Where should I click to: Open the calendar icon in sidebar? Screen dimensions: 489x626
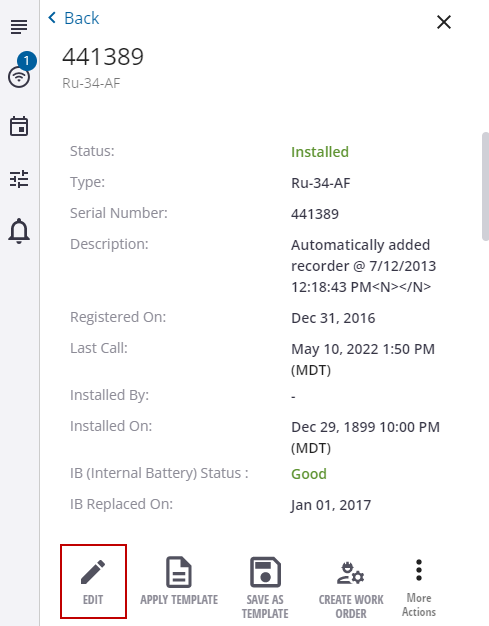pyautogui.click(x=19, y=126)
